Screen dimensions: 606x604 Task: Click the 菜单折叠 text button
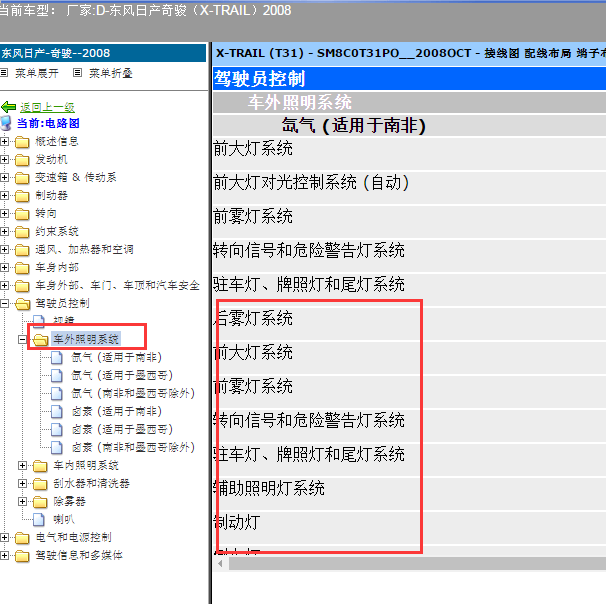(111, 73)
